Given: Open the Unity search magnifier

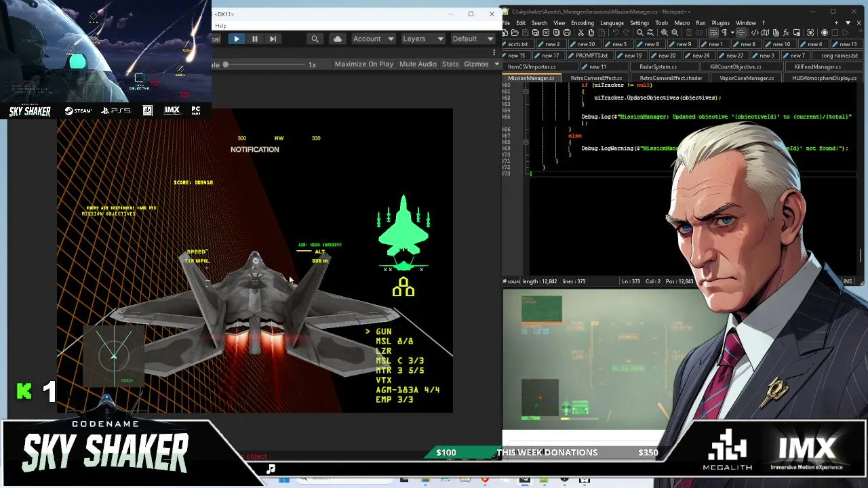Looking at the screenshot, I should (x=315, y=39).
